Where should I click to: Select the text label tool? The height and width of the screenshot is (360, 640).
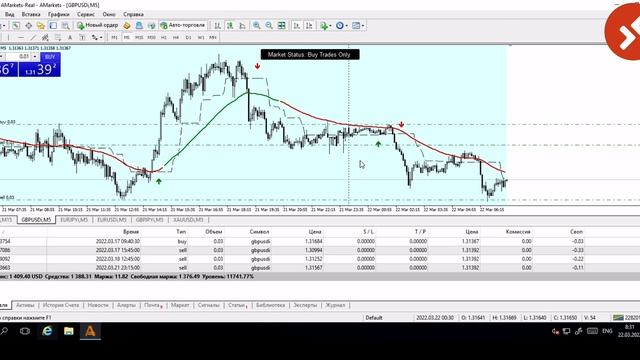82,38
